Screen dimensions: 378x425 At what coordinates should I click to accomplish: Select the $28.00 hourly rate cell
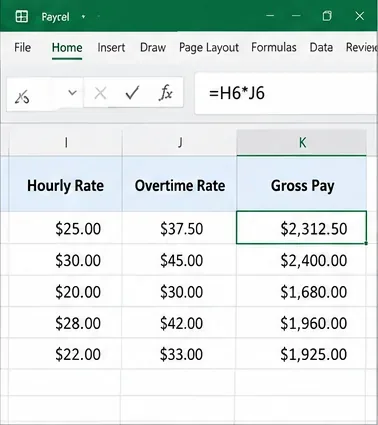coord(66,322)
